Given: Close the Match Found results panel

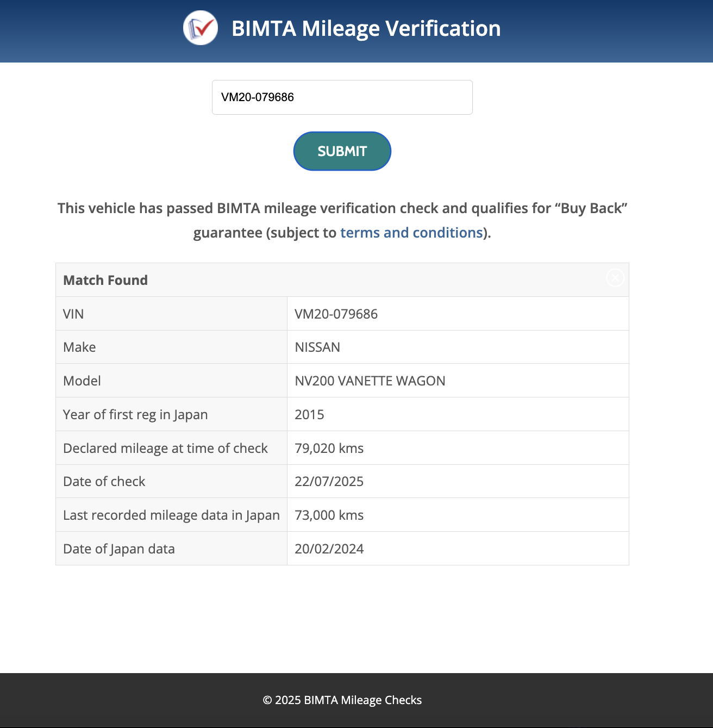Looking at the screenshot, I should [615, 278].
